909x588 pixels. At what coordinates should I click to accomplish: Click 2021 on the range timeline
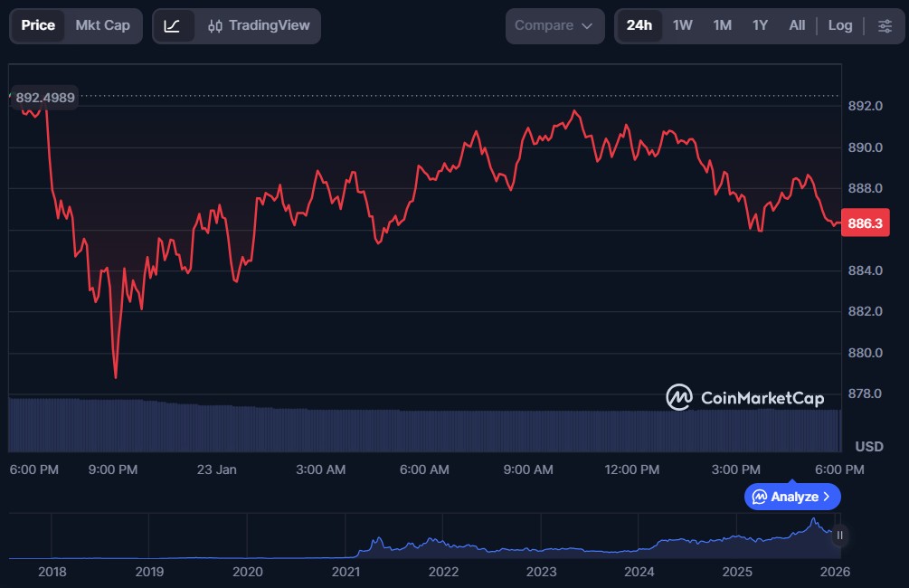point(346,572)
